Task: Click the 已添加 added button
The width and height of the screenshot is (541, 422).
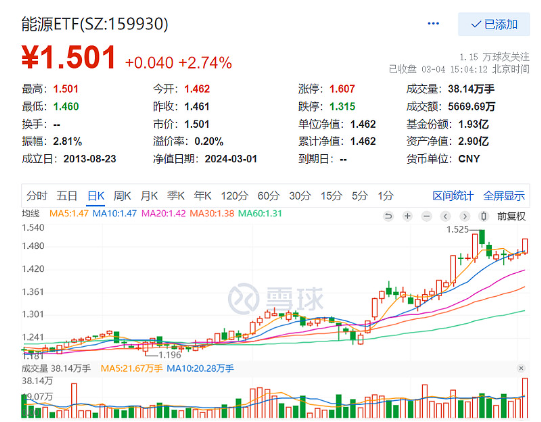Action: coord(494,24)
